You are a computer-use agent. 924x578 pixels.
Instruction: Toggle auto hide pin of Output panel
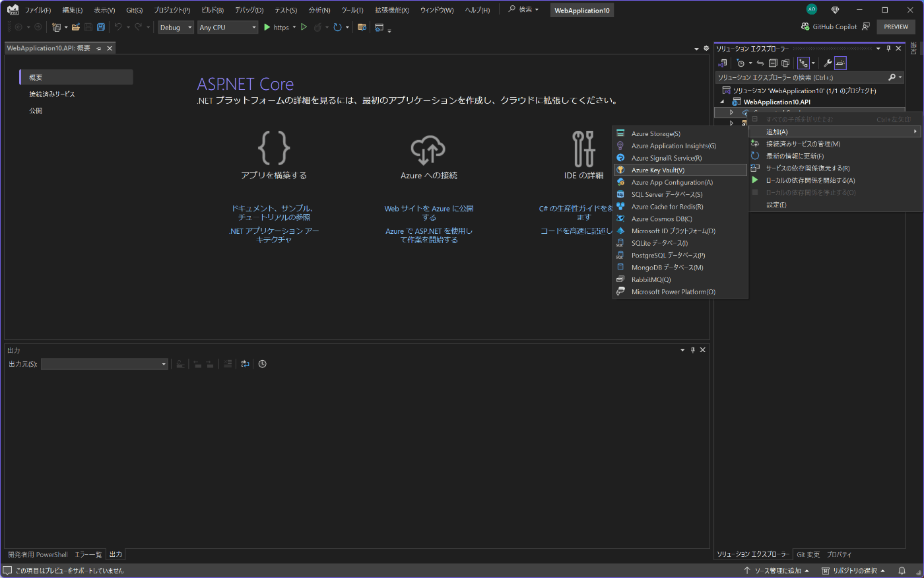coord(693,350)
